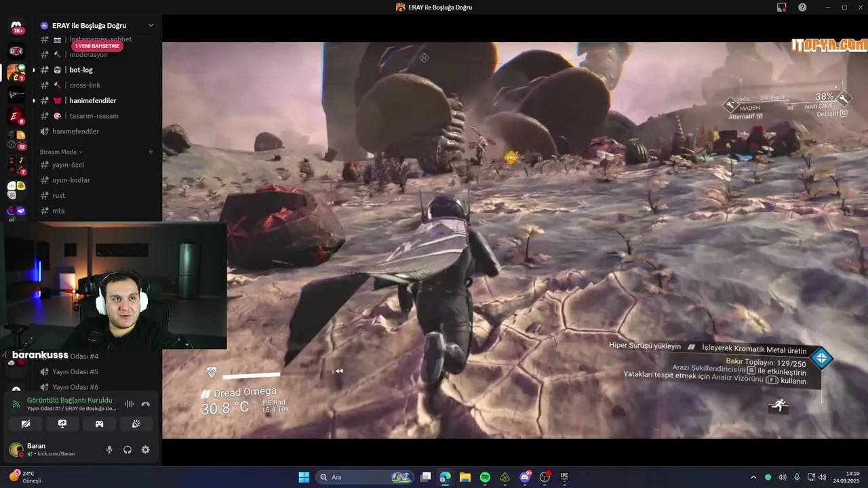The height and width of the screenshot is (488, 868).
Task: Open the BN server icon
Action: pyautogui.click(x=16, y=51)
